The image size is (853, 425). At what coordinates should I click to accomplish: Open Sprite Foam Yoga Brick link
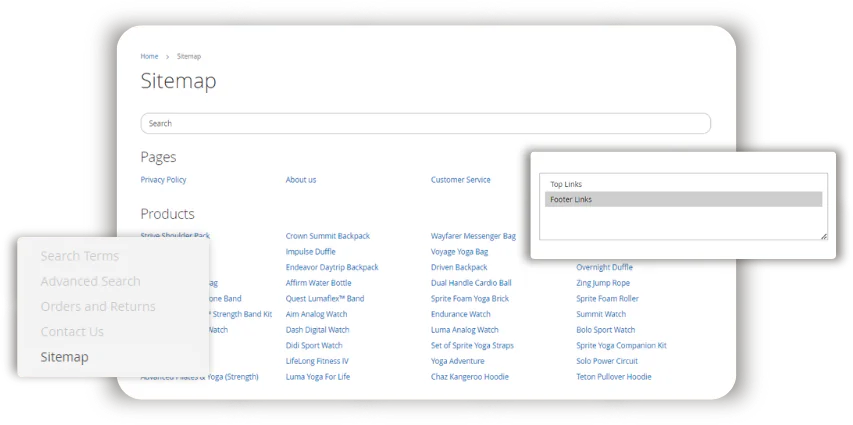click(x=470, y=299)
